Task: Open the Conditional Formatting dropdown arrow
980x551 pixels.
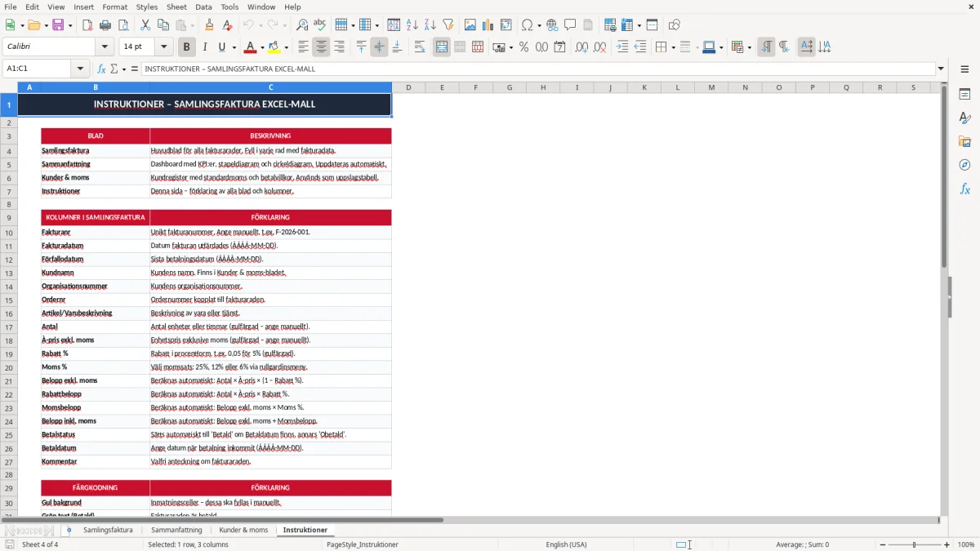Action: 749,47
